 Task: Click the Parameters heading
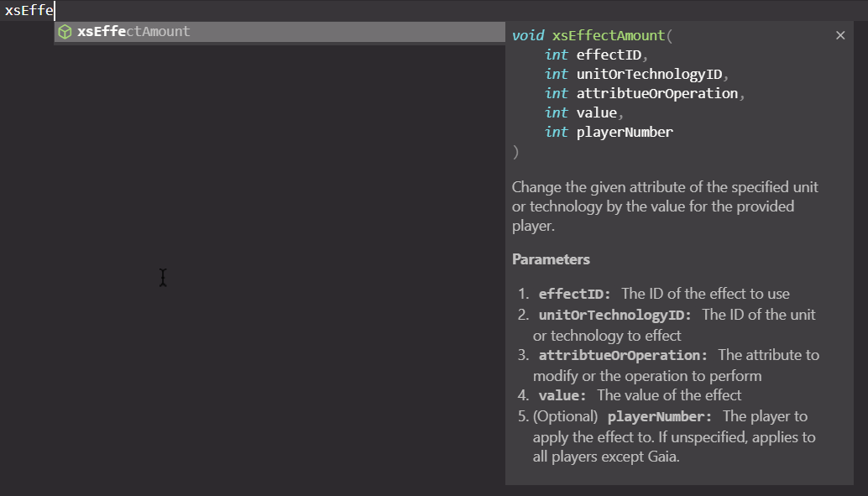tap(551, 259)
